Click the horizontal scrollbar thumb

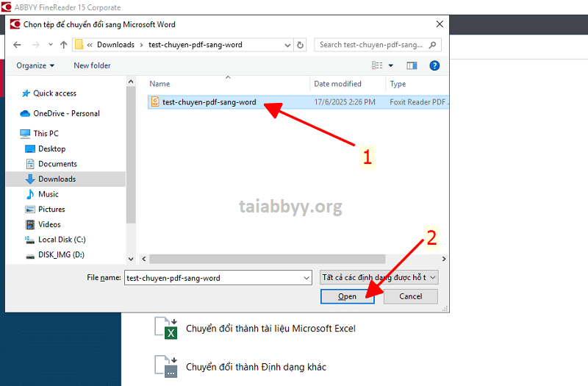tap(268, 259)
